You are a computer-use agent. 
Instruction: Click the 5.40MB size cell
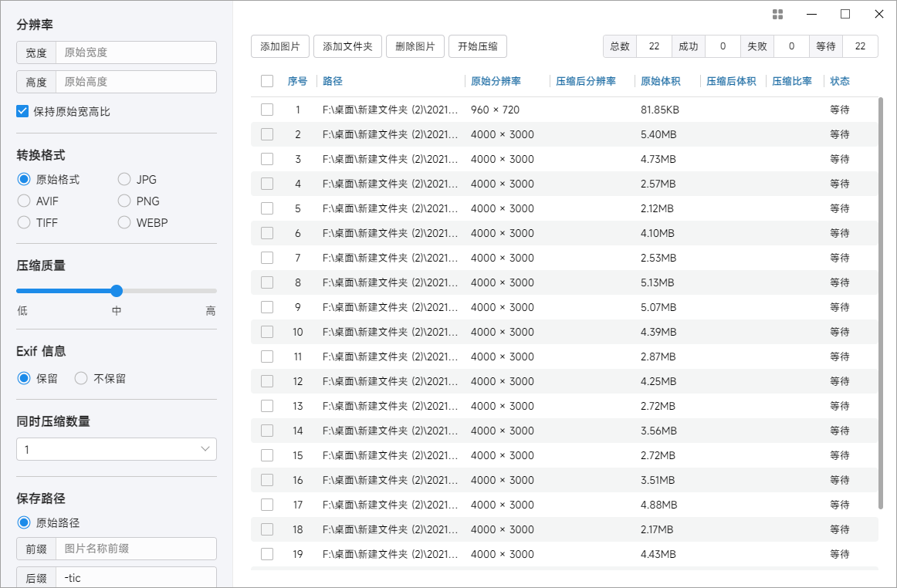click(x=658, y=134)
